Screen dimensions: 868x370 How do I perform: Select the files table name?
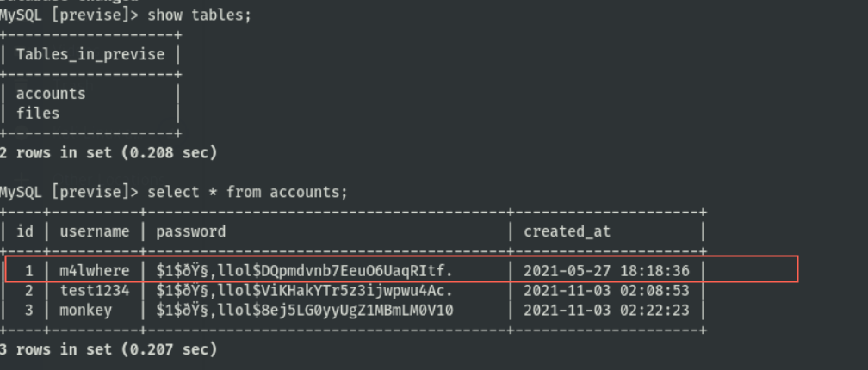38,113
